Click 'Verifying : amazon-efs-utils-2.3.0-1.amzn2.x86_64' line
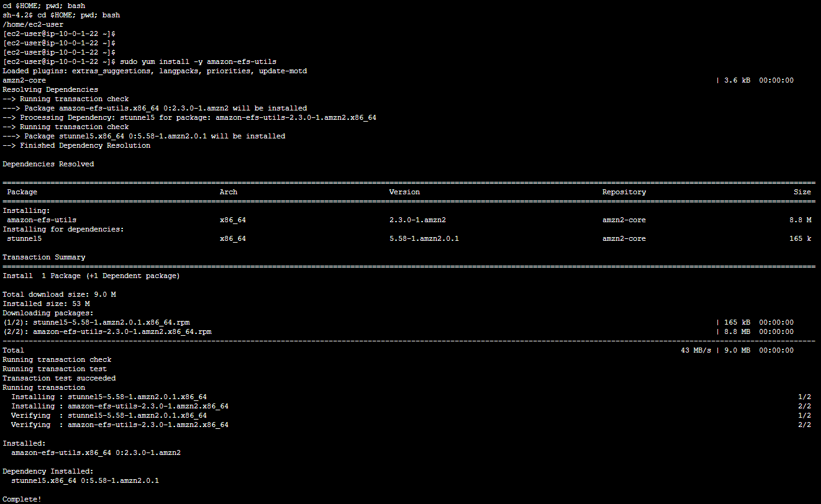This screenshot has width=821, height=504. pyautogui.click(x=120, y=425)
